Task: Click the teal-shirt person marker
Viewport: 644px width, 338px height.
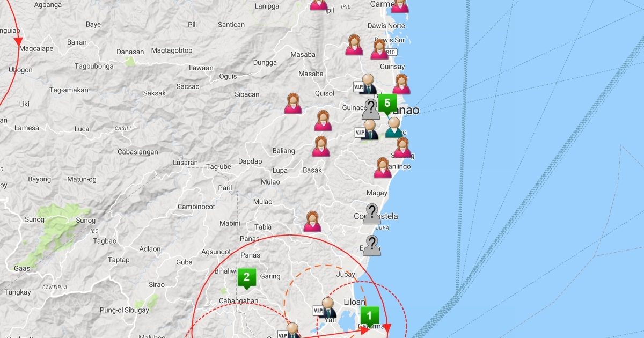Action: (394, 128)
